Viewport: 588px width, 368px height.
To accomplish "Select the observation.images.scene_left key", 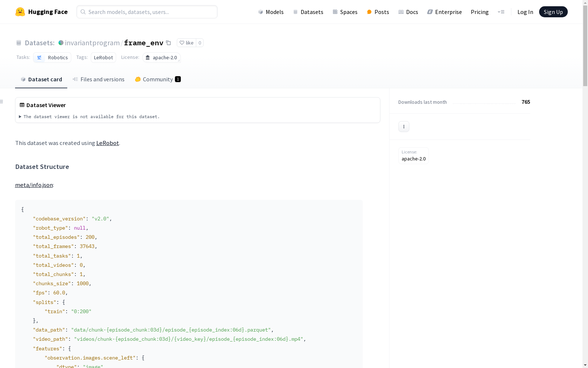I will 90,358.
